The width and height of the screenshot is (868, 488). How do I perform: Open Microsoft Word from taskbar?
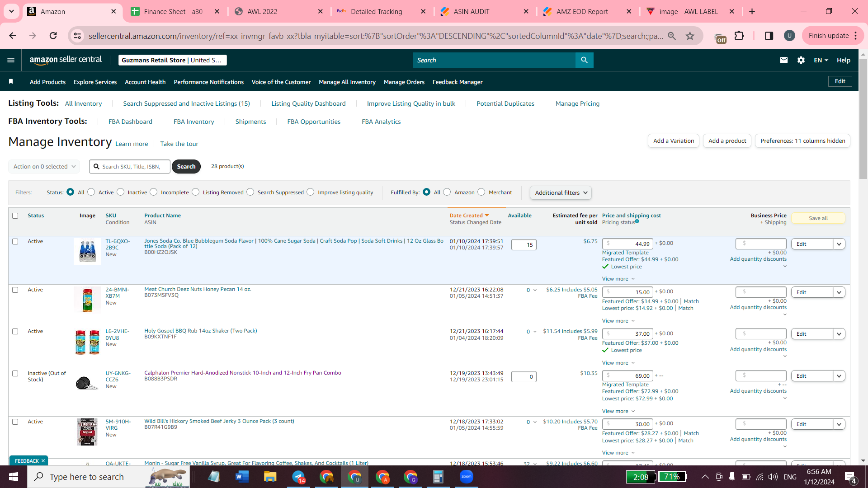[x=242, y=477]
